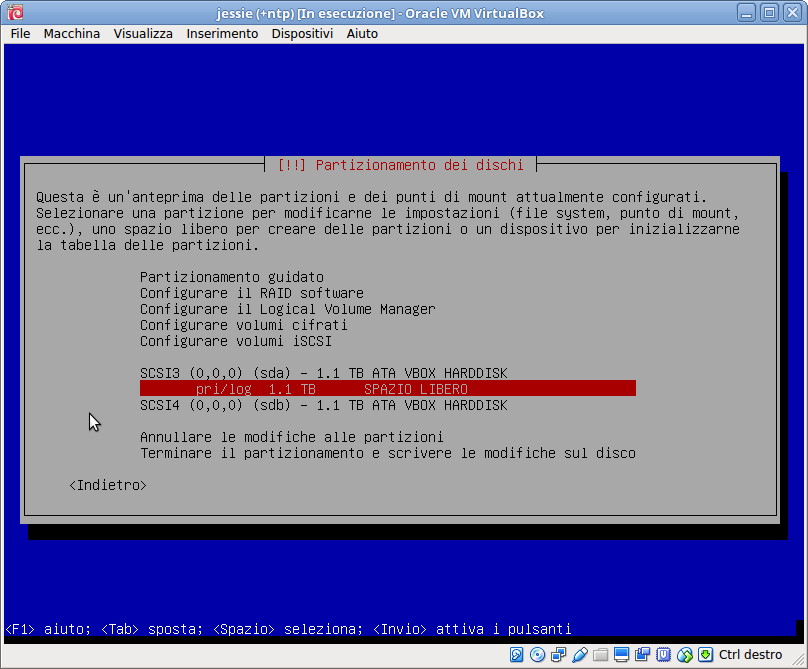Viewport: 808px width, 669px height.
Task: Click the video capture status icon
Action: tap(643, 655)
